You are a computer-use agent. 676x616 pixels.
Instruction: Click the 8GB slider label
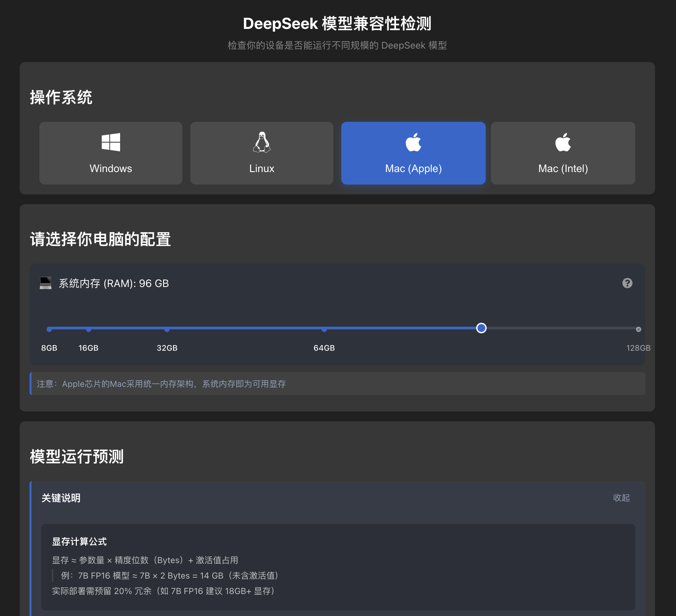click(49, 348)
